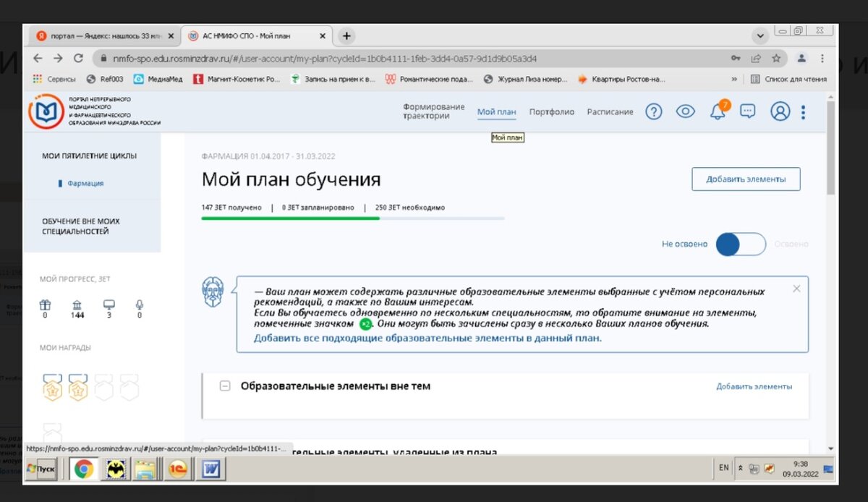
Task: Select the Мой план tab
Action: pyautogui.click(x=497, y=112)
